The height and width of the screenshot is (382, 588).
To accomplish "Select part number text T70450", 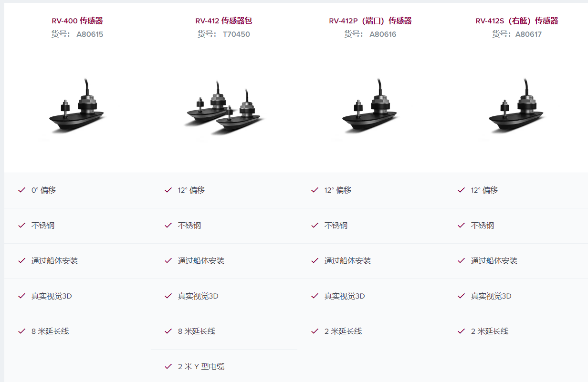I will [236, 34].
